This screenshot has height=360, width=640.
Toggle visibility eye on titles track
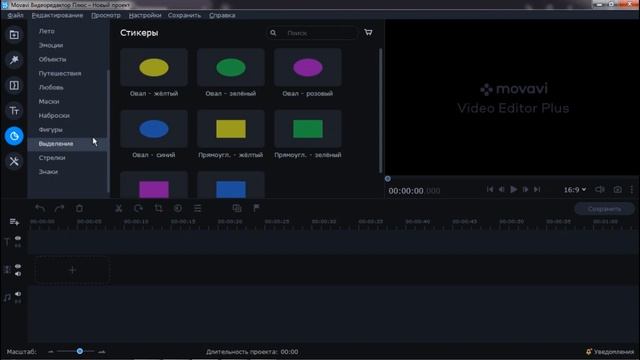point(18,238)
